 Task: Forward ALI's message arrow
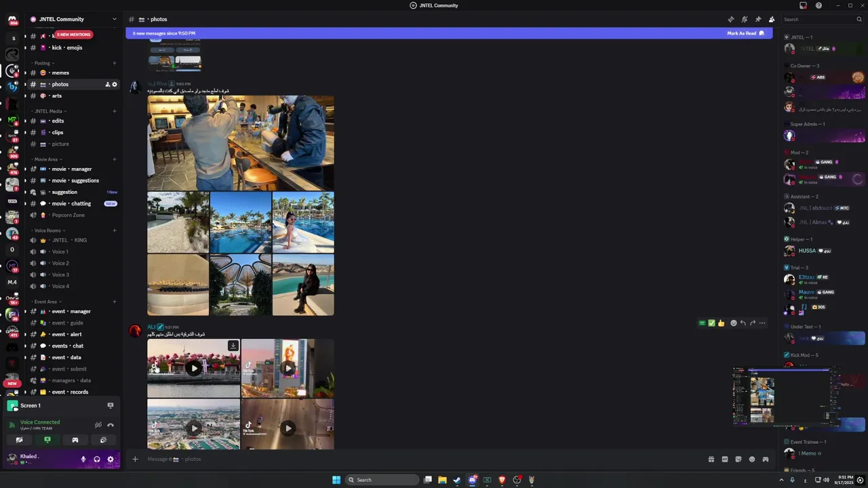point(752,323)
